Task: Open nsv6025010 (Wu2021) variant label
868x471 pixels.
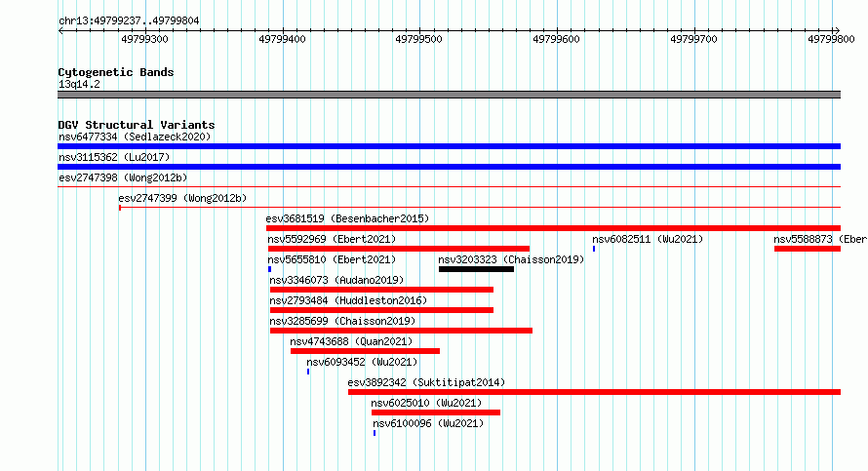Action: [426, 403]
